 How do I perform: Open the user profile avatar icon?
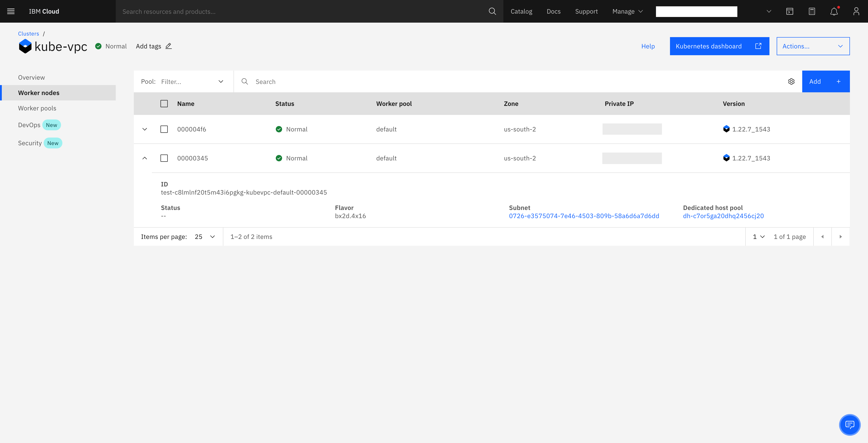pos(856,11)
